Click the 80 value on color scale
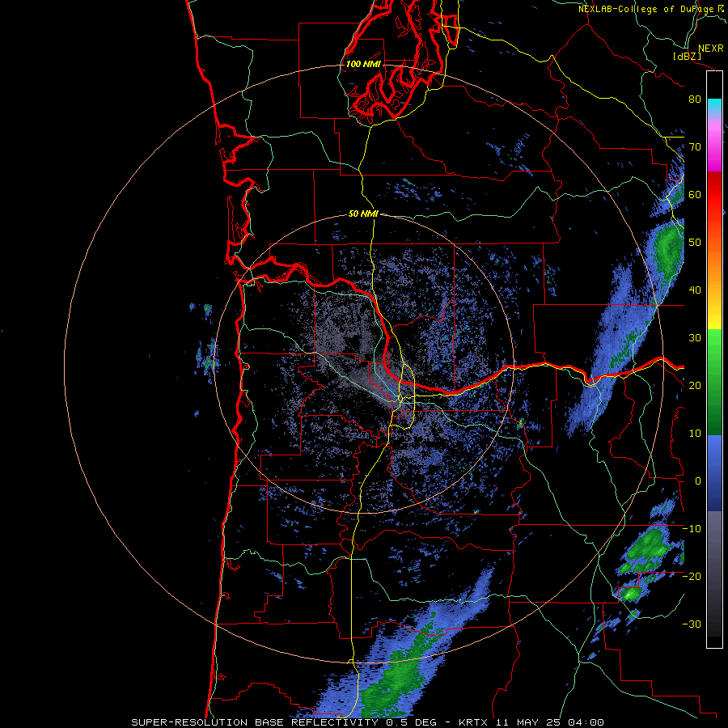 coord(695,99)
